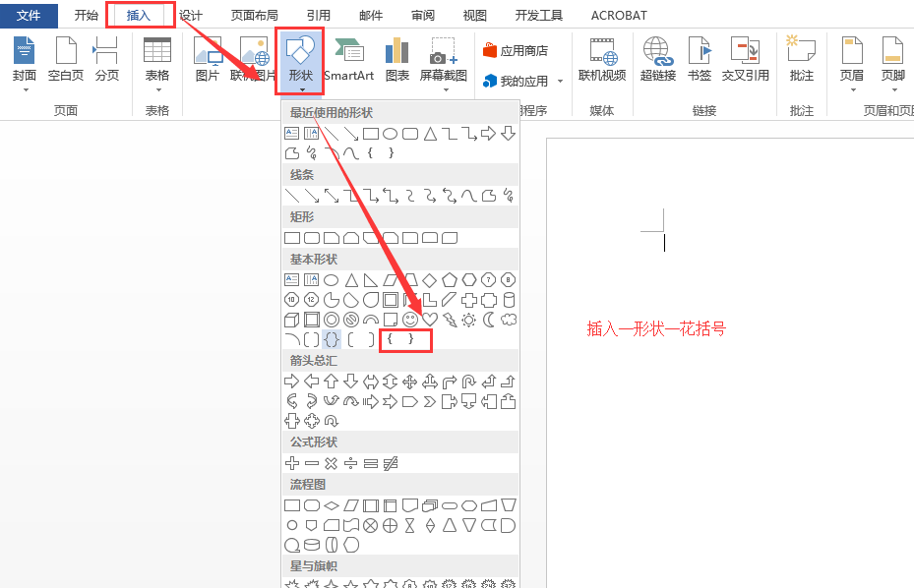Switch to the 开始 ribbon tab
Screen dimensions: 914x588
87,15
